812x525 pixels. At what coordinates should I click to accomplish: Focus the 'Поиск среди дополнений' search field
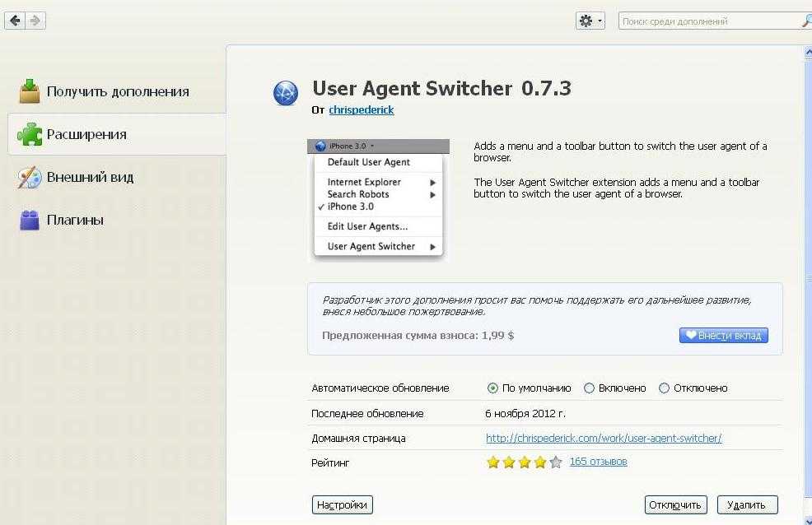[x=715, y=21]
